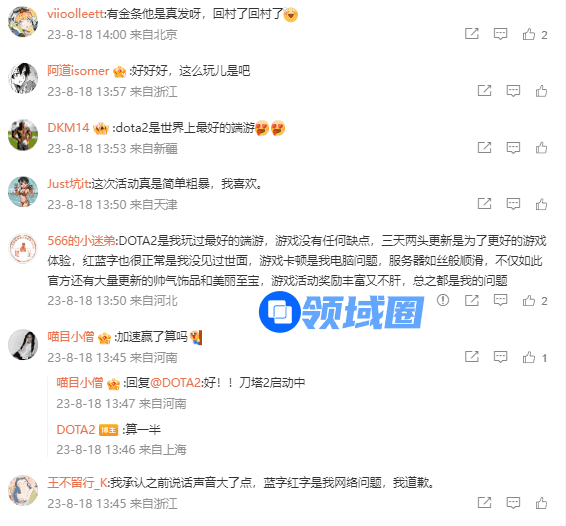Click Just坑it's avatar image

pos(23,192)
